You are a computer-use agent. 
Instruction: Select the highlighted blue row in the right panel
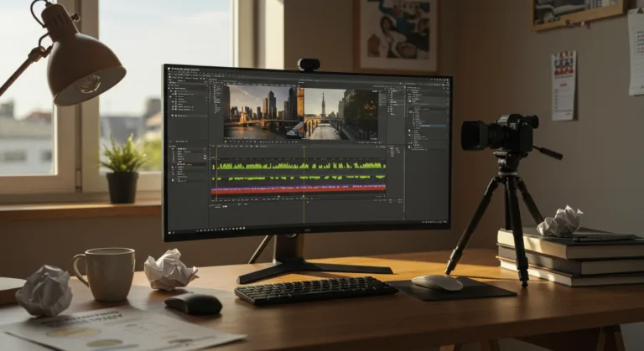pos(428,126)
